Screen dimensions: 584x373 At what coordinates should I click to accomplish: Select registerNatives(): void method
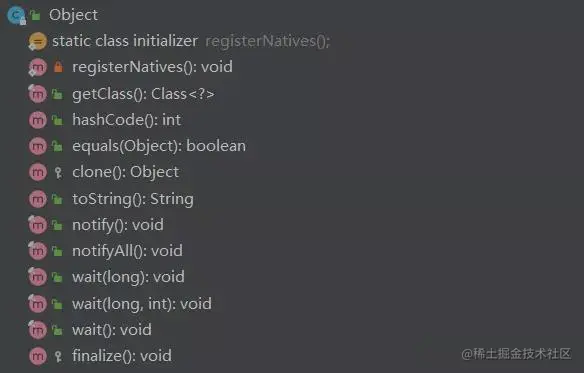[152, 67]
